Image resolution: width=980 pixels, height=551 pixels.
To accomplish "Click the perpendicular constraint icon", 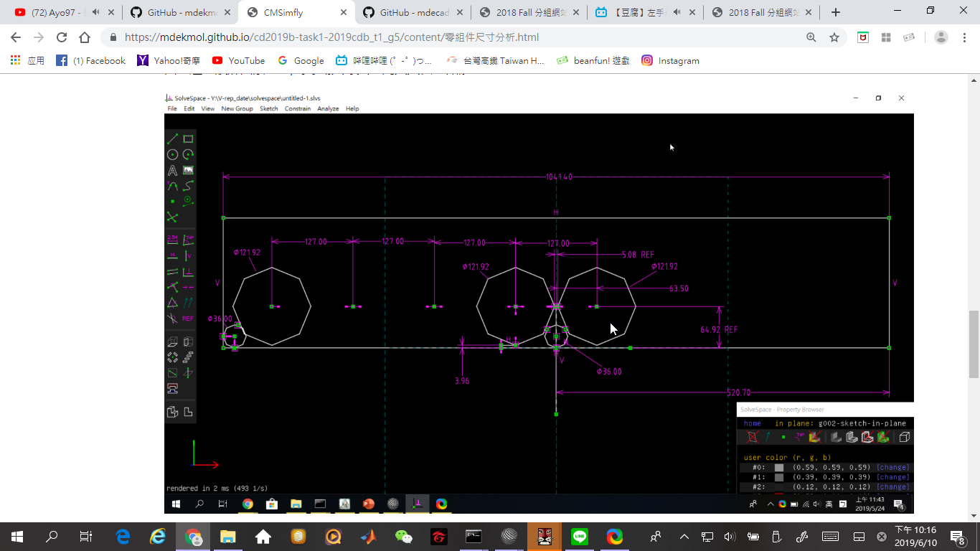I will [x=188, y=271].
